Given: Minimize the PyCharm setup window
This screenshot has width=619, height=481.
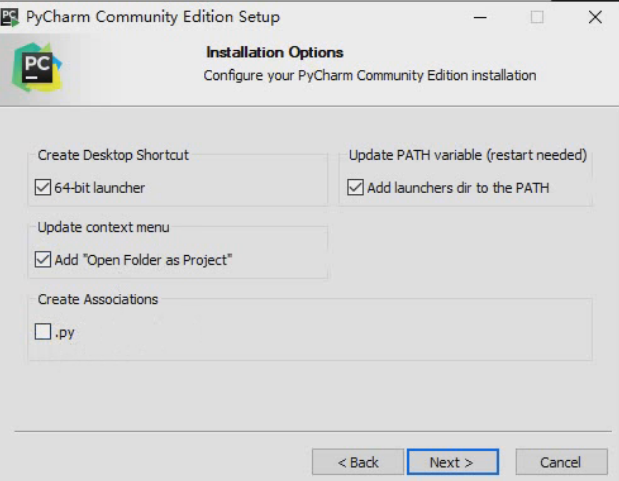Looking at the screenshot, I should point(480,17).
